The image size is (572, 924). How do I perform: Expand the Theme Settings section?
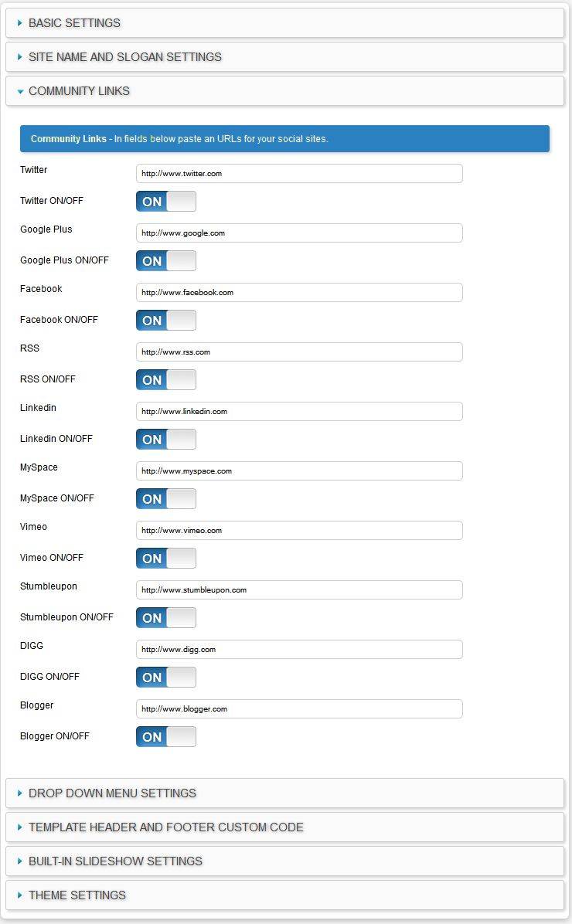(284, 895)
